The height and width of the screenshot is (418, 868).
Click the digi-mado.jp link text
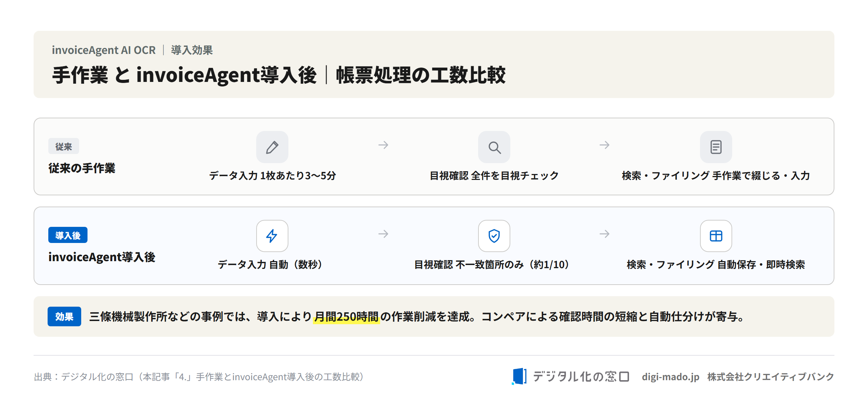click(x=670, y=377)
